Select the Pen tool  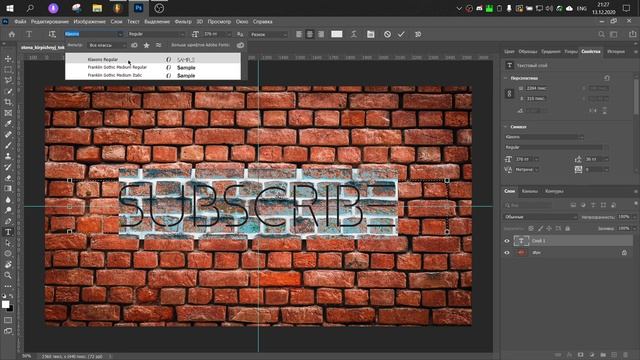click(8, 221)
